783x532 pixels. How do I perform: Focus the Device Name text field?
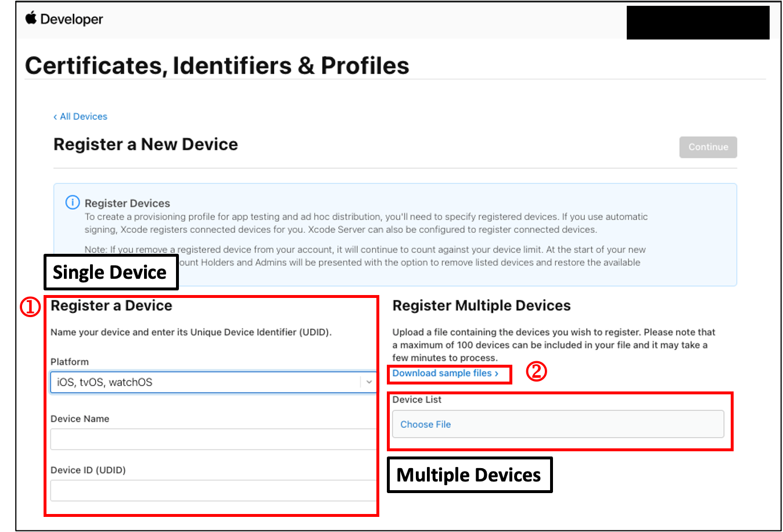[x=213, y=440]
